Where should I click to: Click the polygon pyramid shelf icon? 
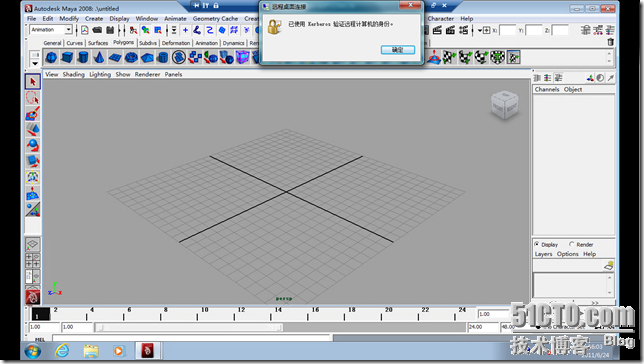(147, 58)
